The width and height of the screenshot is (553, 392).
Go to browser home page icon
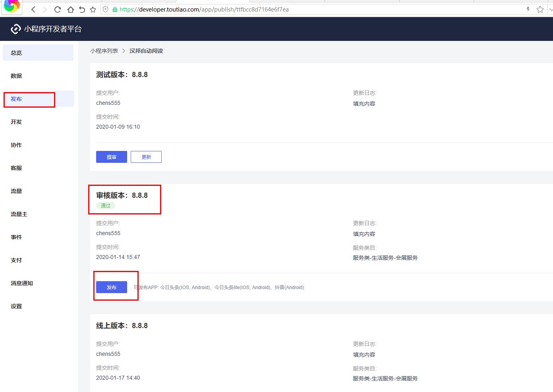(x=70, y=10)
